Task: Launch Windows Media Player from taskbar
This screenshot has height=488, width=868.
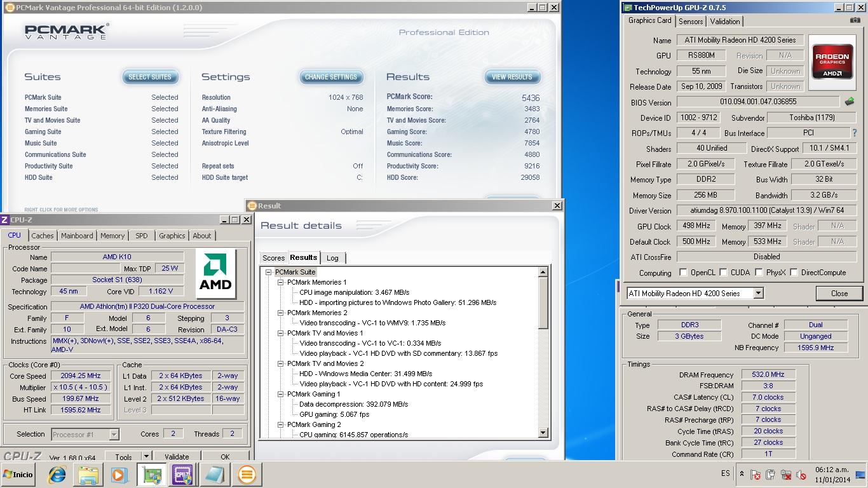Action: click(119, 475)
